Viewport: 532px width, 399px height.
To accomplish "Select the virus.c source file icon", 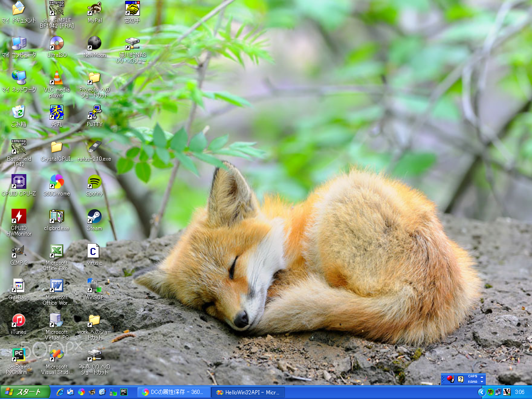I will coord(95,255).
